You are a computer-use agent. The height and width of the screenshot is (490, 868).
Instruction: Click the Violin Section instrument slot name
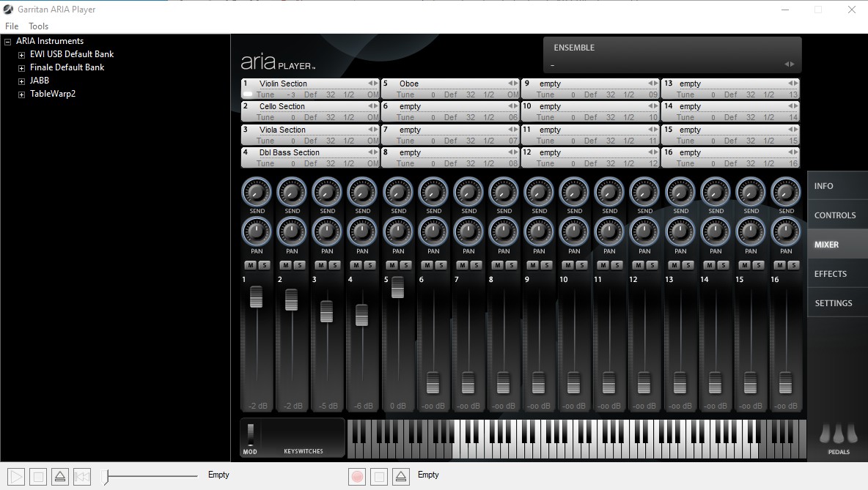(283, 83)
